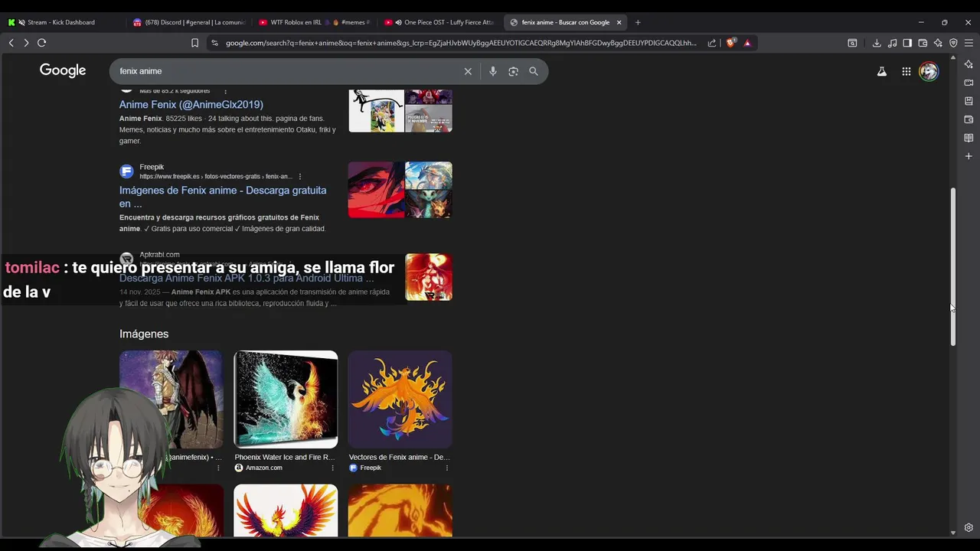Screen dimensions: 980x551
Task: Open Leo AI icon in toolbar
Action: point(938,43)
